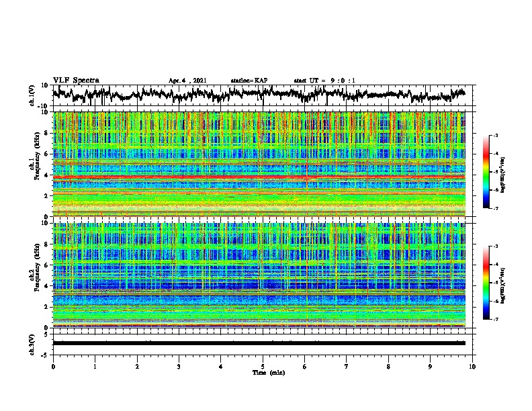Screen dimensions: 532x411
Task: Click the 'ch.1(V)' waveform axis label
Action: [x=32, y=95]
